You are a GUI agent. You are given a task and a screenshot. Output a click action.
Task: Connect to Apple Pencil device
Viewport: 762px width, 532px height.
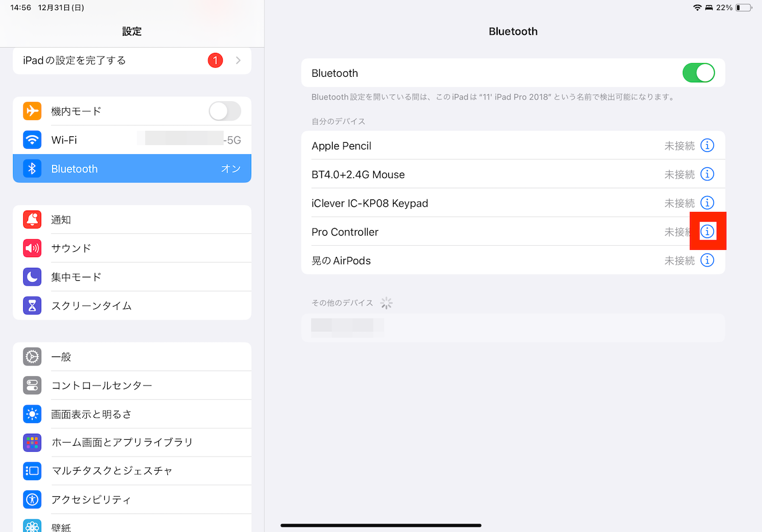tap(513, 145)
